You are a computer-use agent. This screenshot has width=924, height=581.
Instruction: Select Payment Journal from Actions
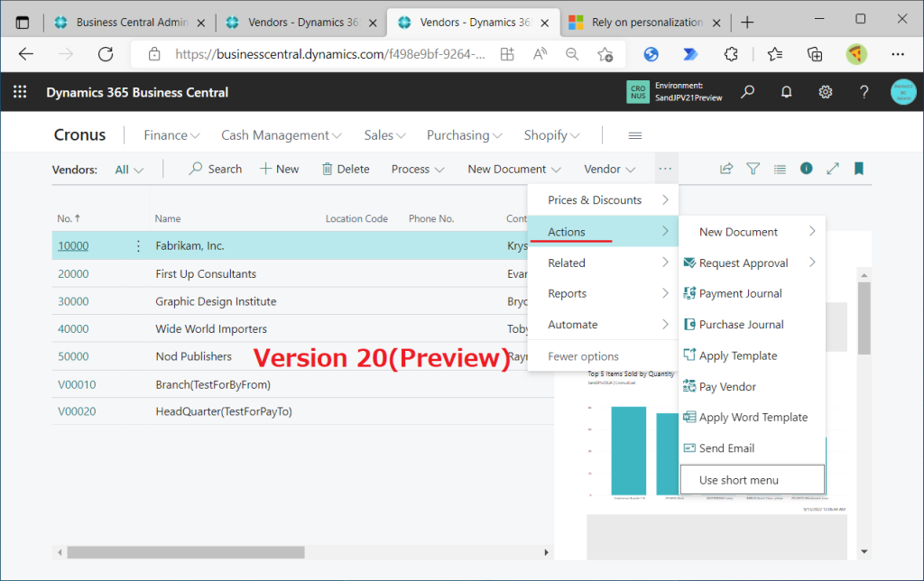point(752,293)
